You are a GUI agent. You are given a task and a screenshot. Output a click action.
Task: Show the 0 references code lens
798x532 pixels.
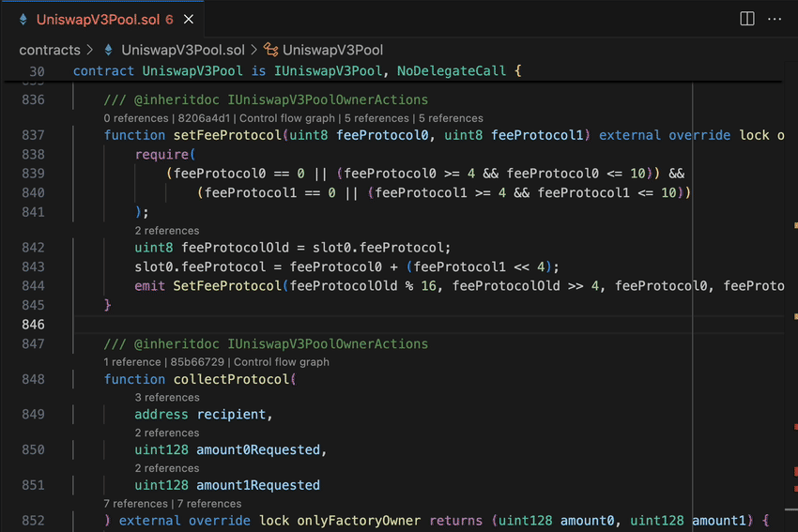click(x=138, y=118)
